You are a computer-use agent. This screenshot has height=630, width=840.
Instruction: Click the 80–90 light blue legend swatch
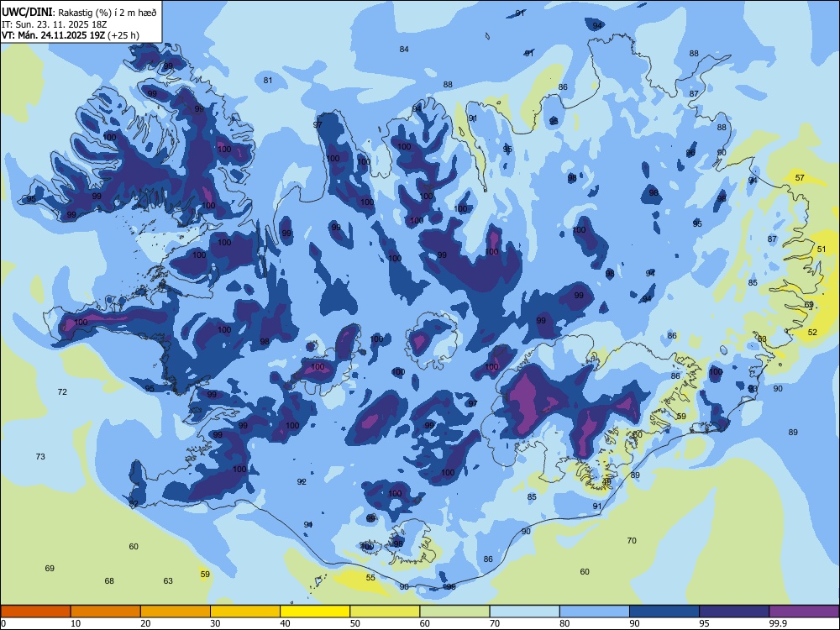pyautogui.click(x=595, y=612)
